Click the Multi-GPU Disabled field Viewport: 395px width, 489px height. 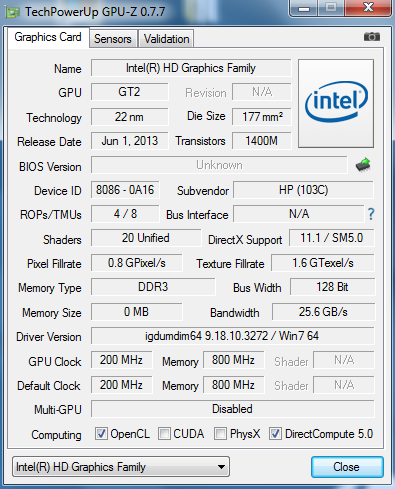click(x=232, y=409)
